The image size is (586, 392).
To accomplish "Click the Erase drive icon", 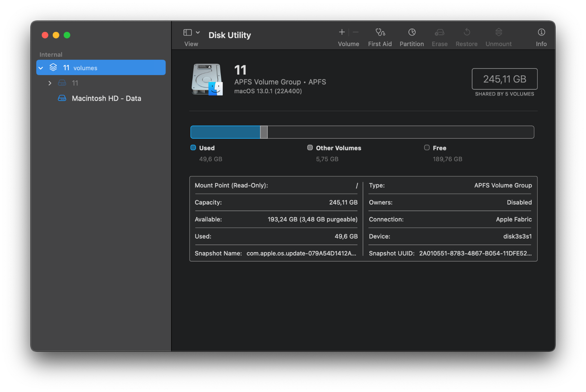I will (x=439, y=32).
